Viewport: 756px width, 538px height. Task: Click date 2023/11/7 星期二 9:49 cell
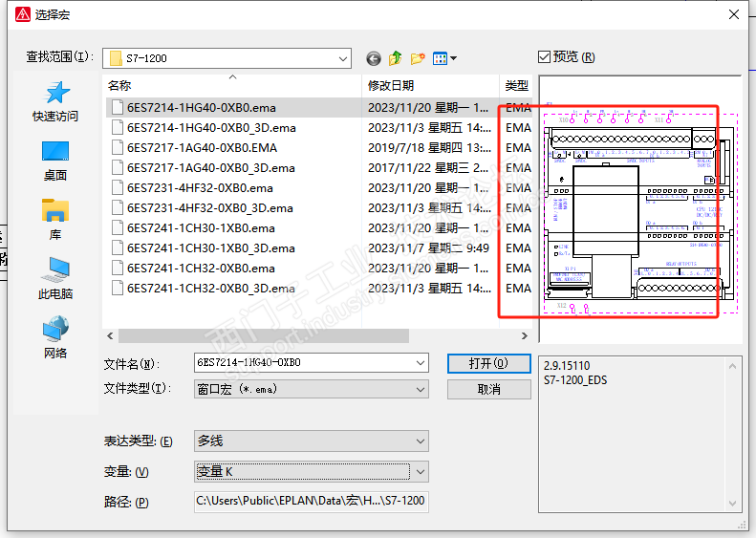[x=428, y=247]
